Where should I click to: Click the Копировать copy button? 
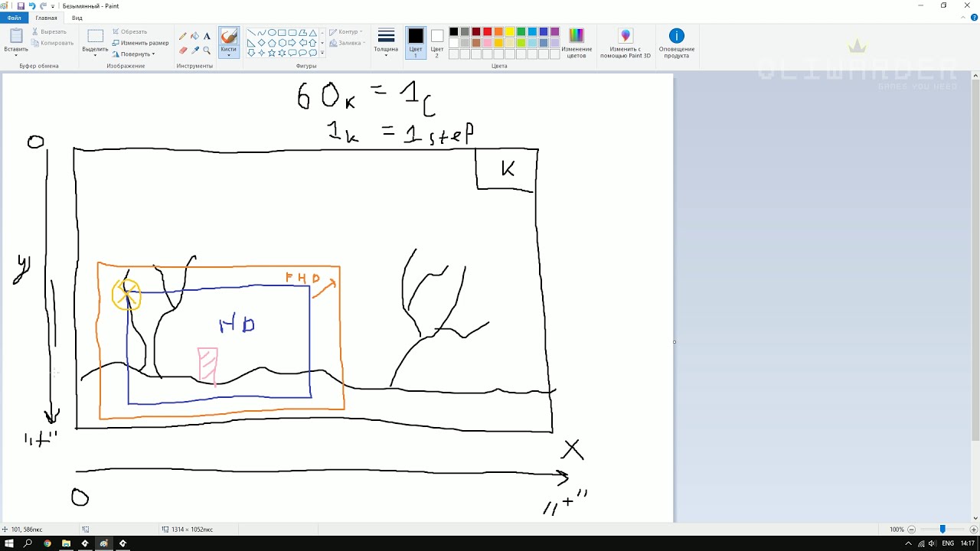click(53, 43)
